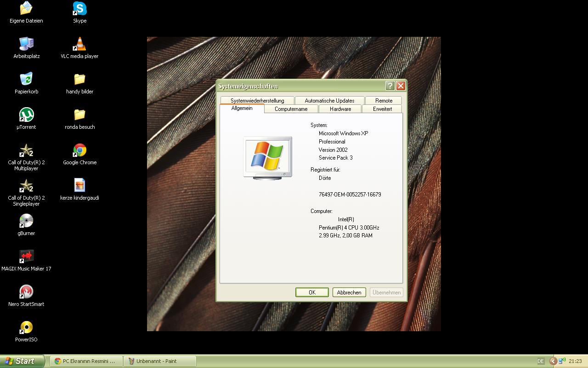Select the Papierkorb recycle bin icon
Viewport: 588px width, 368px height.
point(26,83)
